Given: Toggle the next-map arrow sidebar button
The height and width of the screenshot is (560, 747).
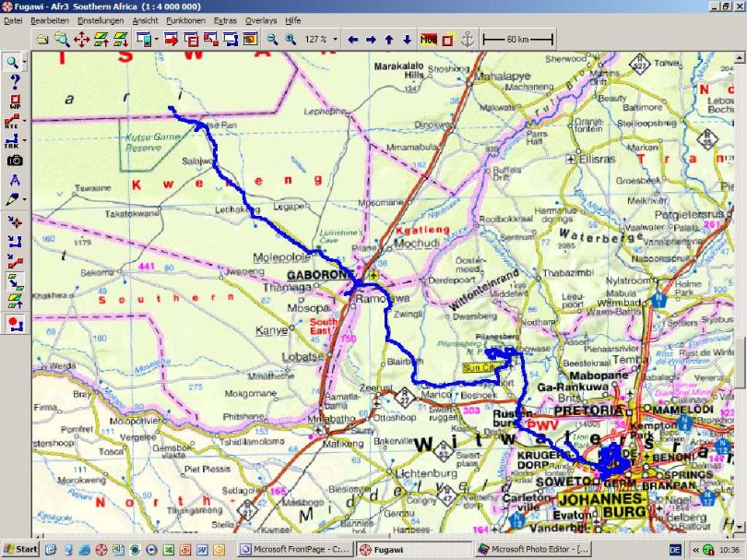Looking at the screenshot, I should [15, 281].
